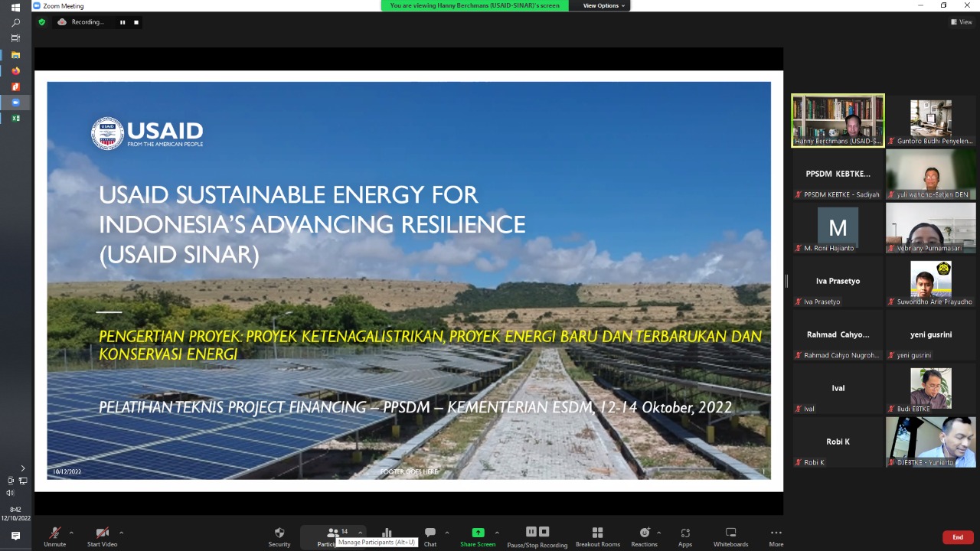Switch to the red PDF app on taskbar

[15, 86]
